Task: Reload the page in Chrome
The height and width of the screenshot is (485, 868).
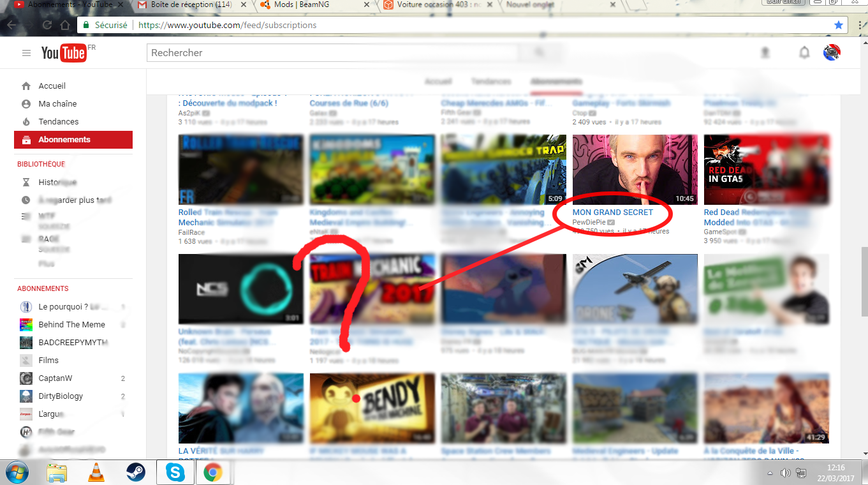Action: 47,26
